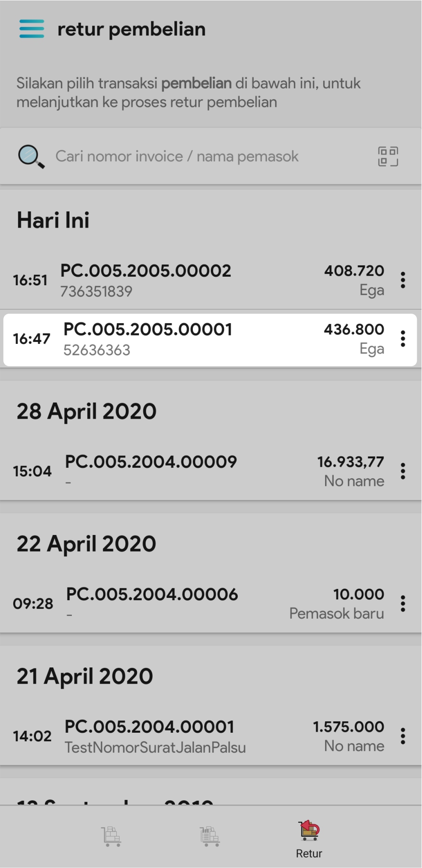Tap the 16:47 transaction time
The image size is (422, 868).
coord(32,339)
